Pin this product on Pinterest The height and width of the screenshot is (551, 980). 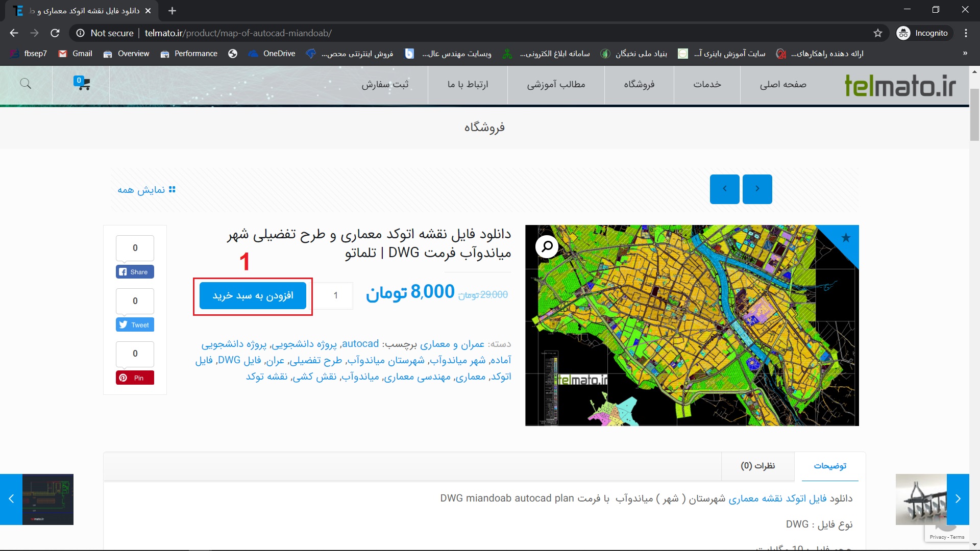(135, 378)
